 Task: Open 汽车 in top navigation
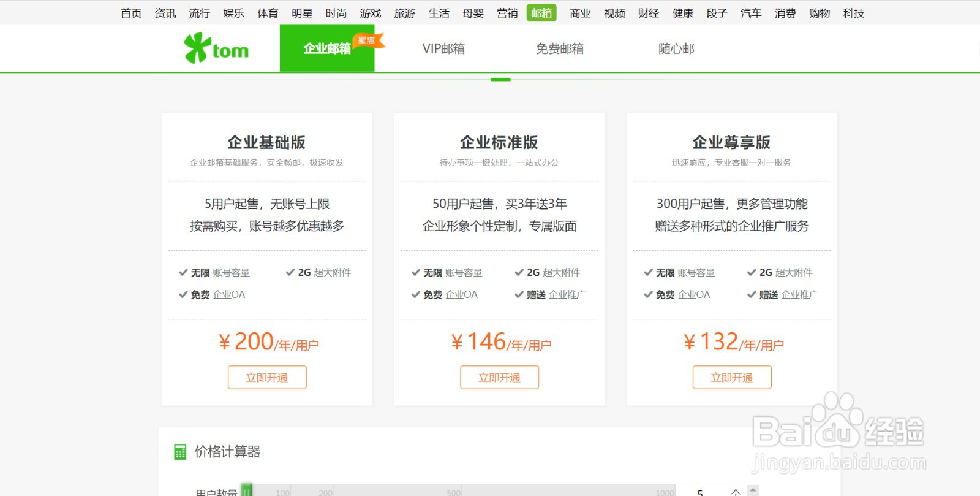751,13
